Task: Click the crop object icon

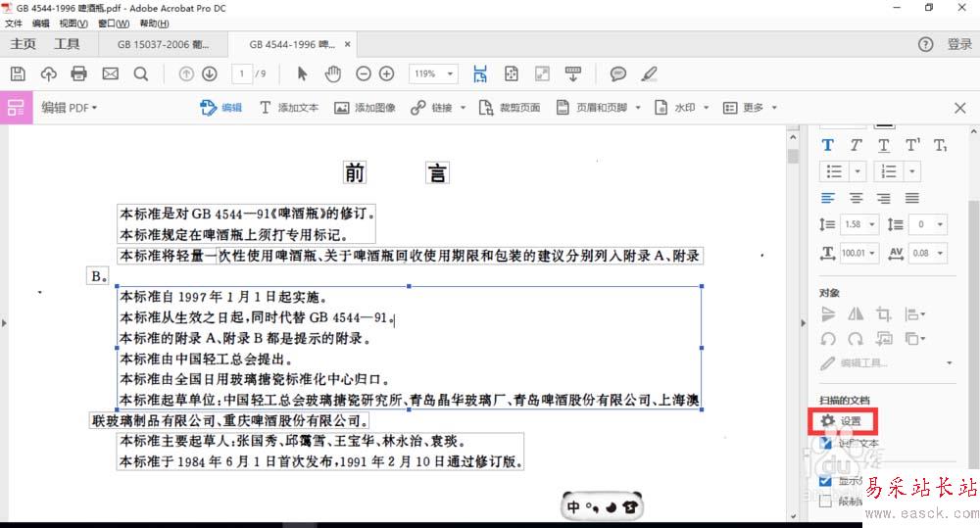Action: tap(883, 313)
